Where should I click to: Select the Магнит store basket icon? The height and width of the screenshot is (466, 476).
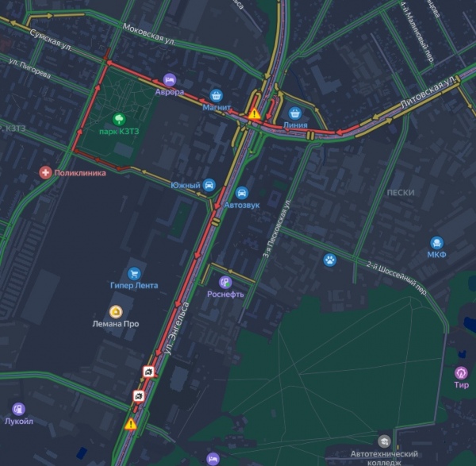216,96
